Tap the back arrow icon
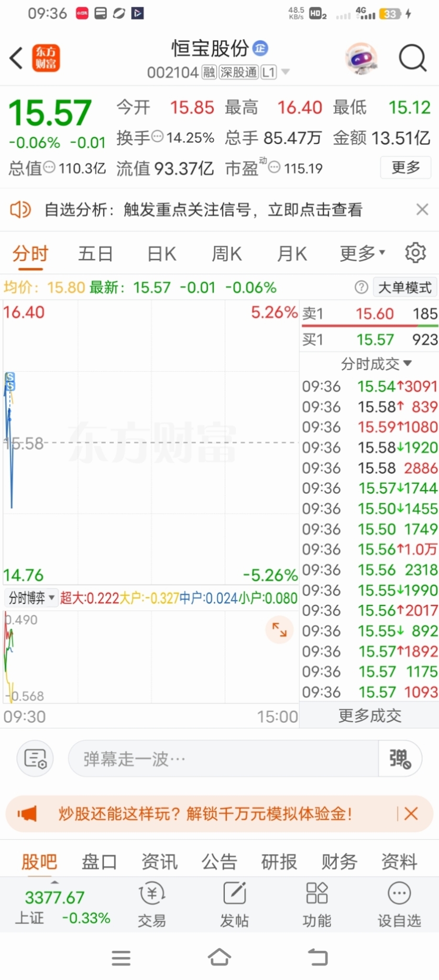This screenshot has width=439, height=980. click(16, 58)
